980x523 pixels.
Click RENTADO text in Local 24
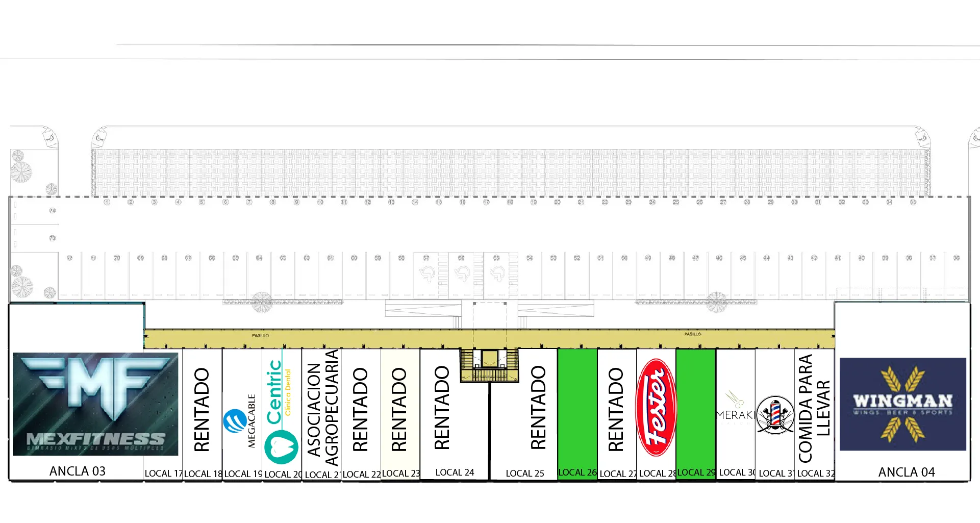point(442,408)
